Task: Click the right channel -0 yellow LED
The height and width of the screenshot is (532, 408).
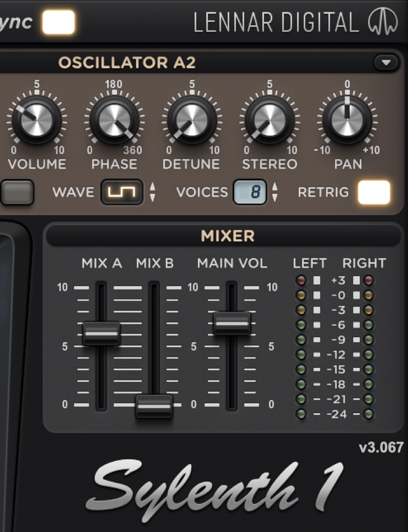Action: pyautogui.click(x=368, y=295)
